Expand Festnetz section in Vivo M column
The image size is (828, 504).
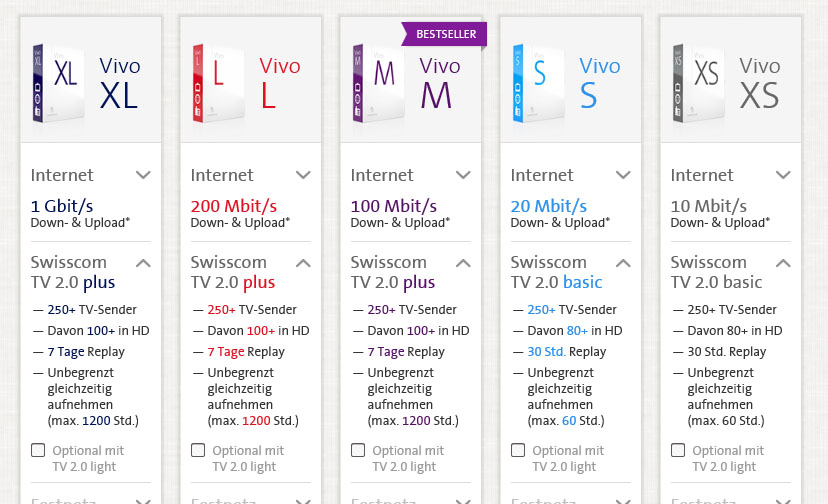point(463,501)
